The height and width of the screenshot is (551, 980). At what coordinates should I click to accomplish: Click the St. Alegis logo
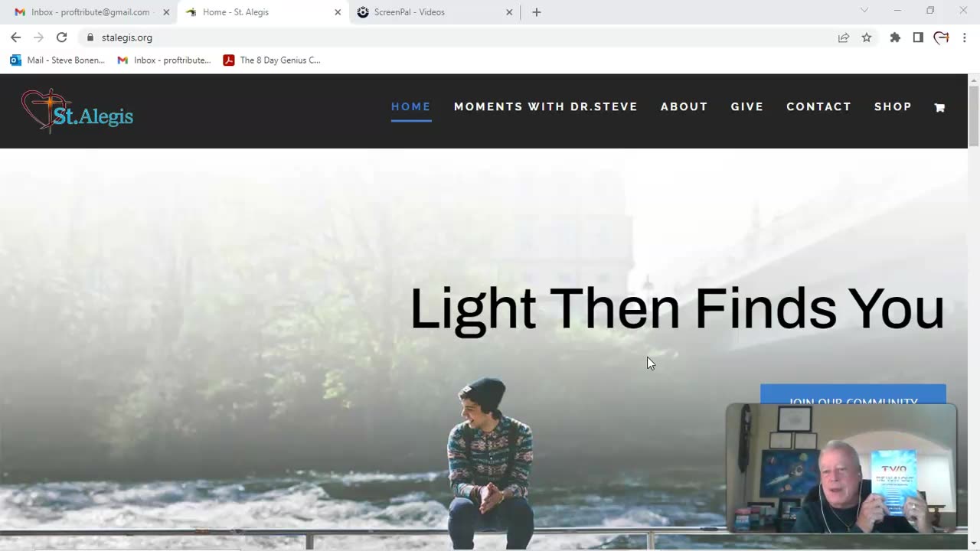click(77, 111)
